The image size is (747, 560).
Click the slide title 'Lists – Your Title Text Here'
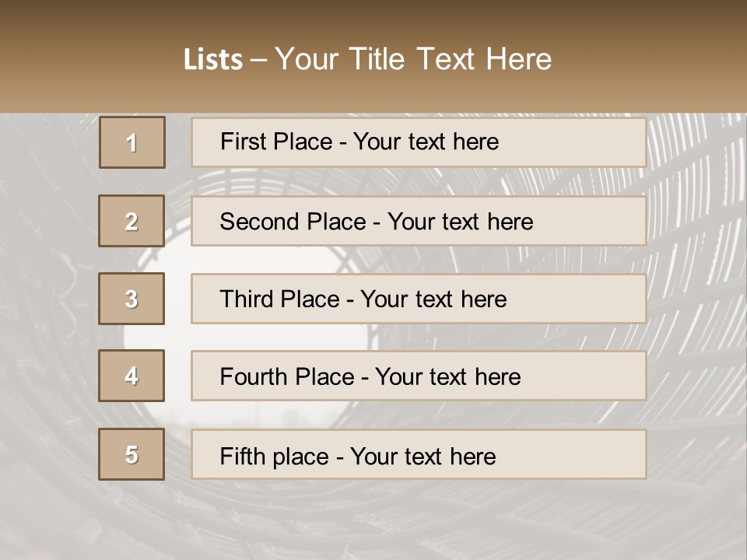click(367, 60)
